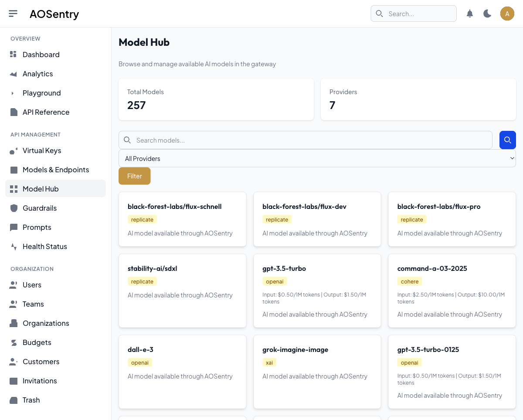The image size is (523, 420).
Task: Switch to Models & Endpoints section
Action: pos(56,170)
